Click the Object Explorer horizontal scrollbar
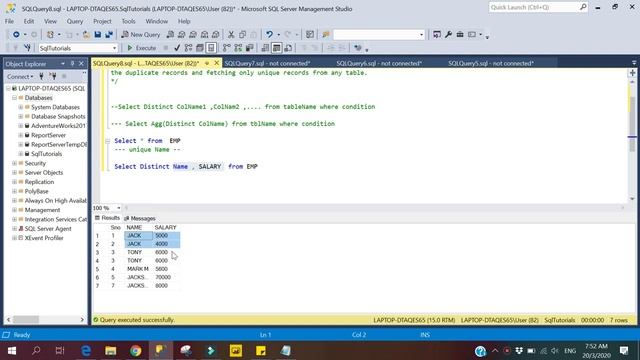 click(x=45, y=320)
